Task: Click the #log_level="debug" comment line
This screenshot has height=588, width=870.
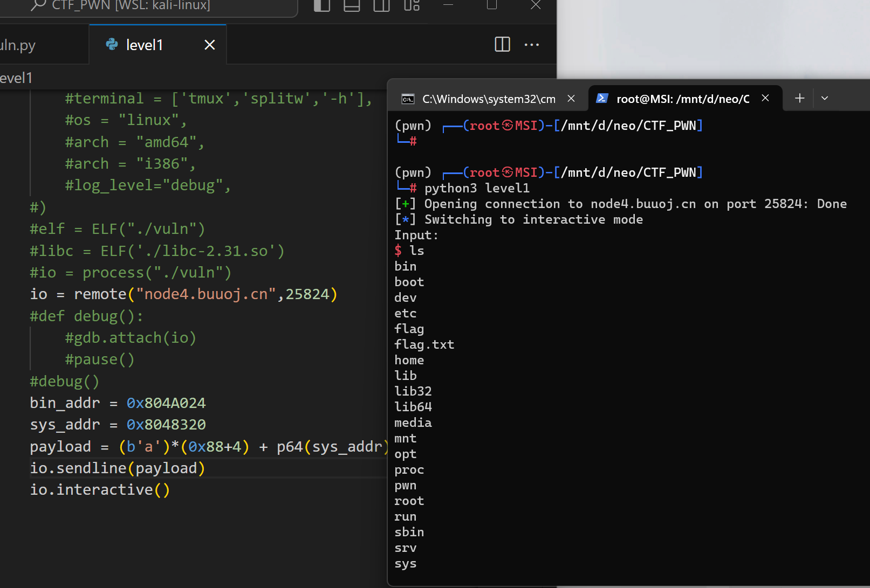Action: tap(148, 185)
